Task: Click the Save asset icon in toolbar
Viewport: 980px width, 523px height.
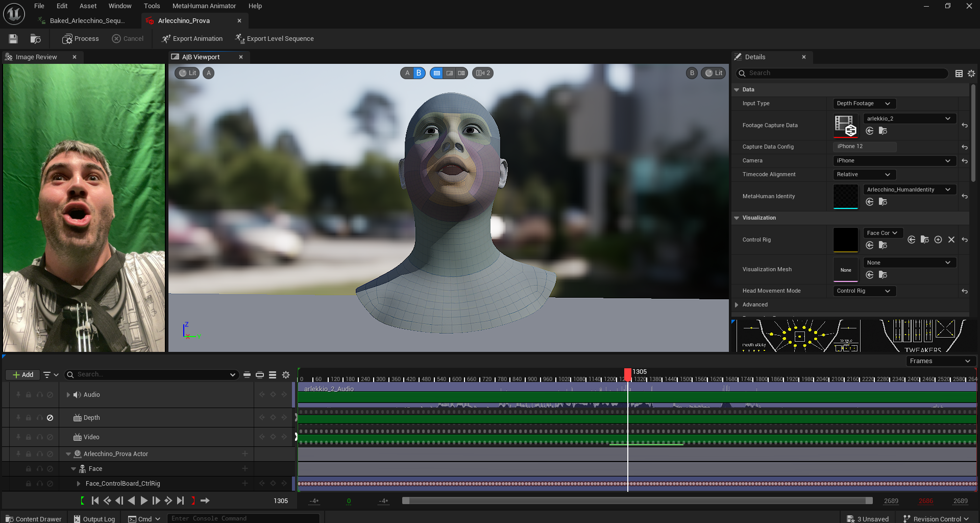Action: click(x=13, y=39)
